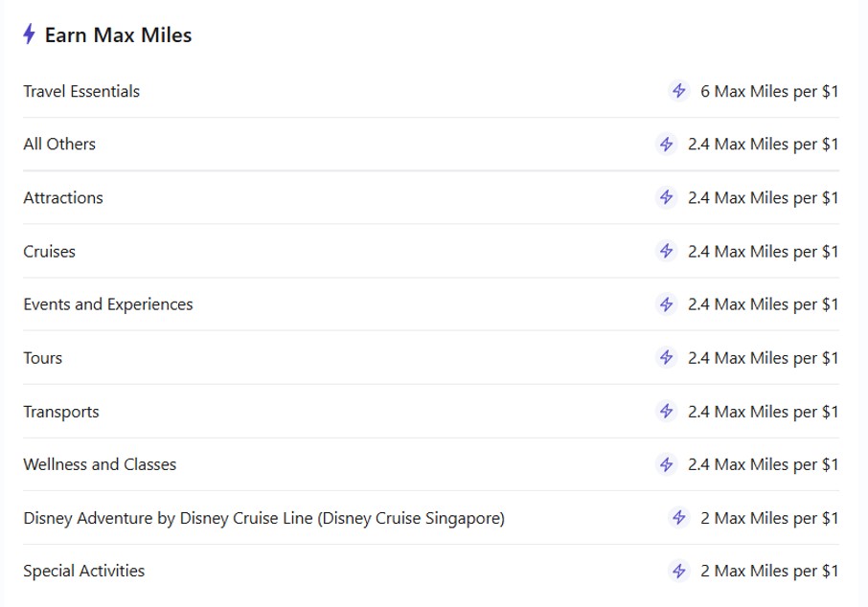Viewport: 868px width, 607px height.
Task: Open the Cruises category
Action: (49, 252)
